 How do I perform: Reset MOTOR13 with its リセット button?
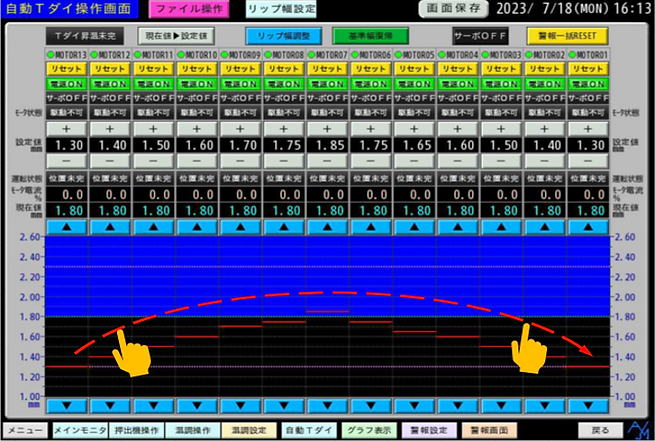point(66,69)
